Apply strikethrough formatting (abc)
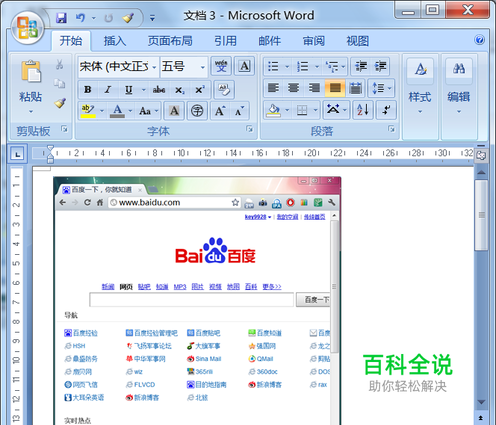The height and width of the screenshot is (425, 496). (x=159, y=90)
